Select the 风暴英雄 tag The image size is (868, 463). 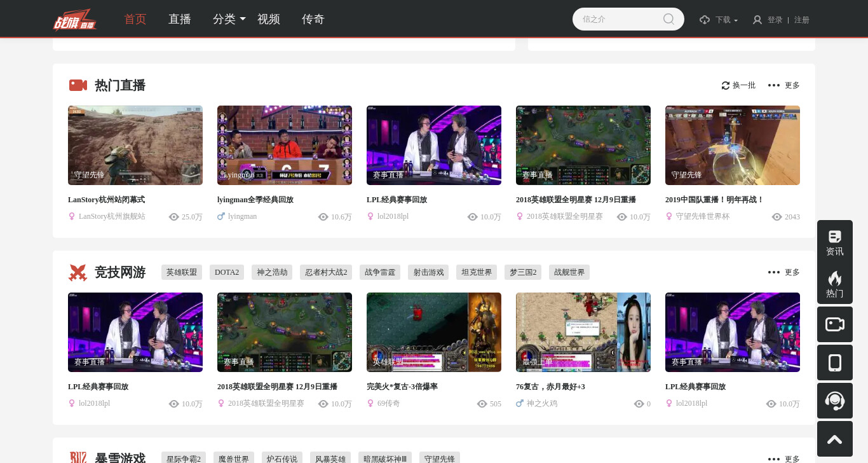(x=330, y=458)
